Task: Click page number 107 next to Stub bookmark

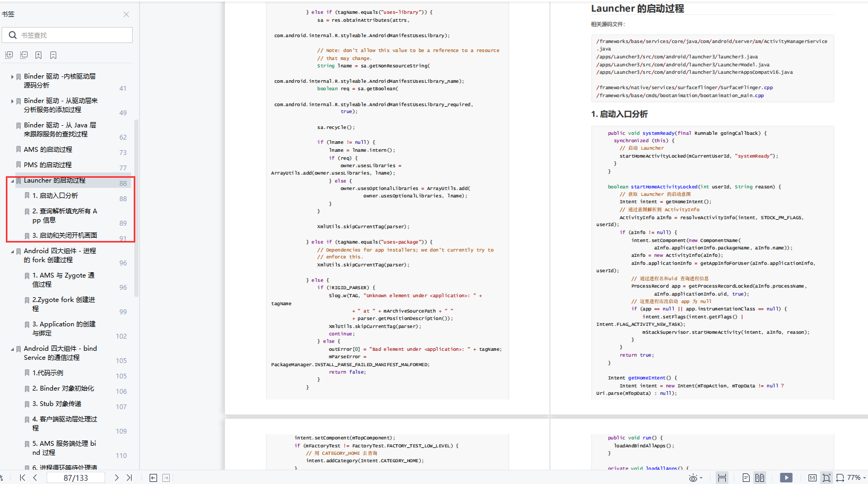Action: (x=121, y=407)
